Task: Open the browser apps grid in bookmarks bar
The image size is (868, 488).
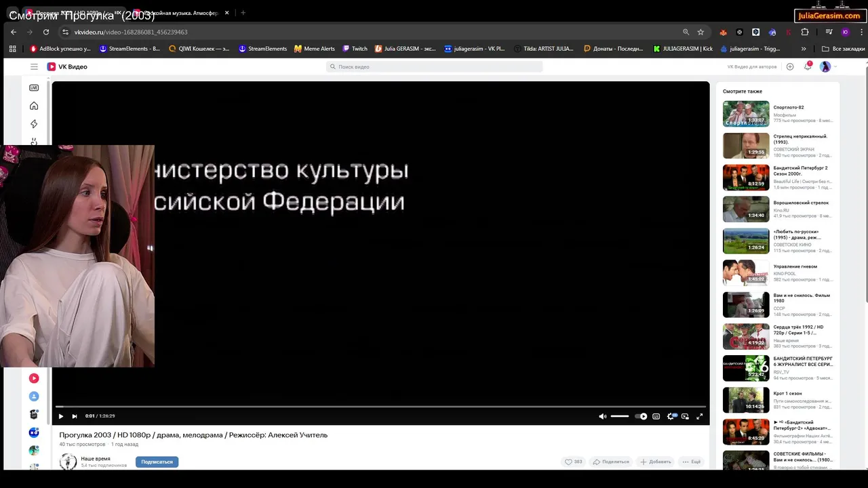Action: tap(12, 49)
